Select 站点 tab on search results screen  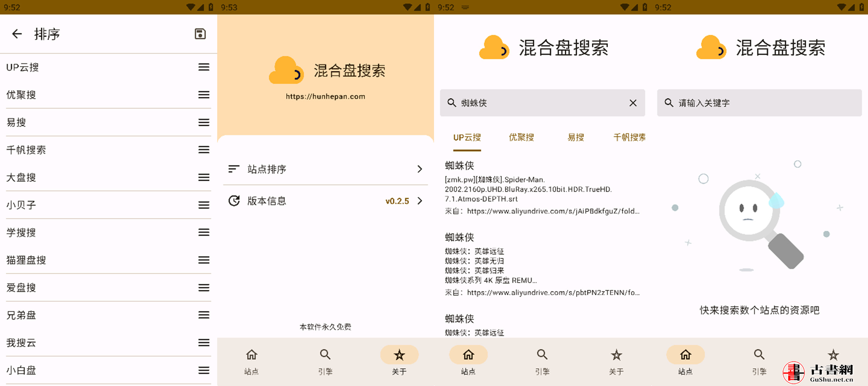click(x=468, y=362)
